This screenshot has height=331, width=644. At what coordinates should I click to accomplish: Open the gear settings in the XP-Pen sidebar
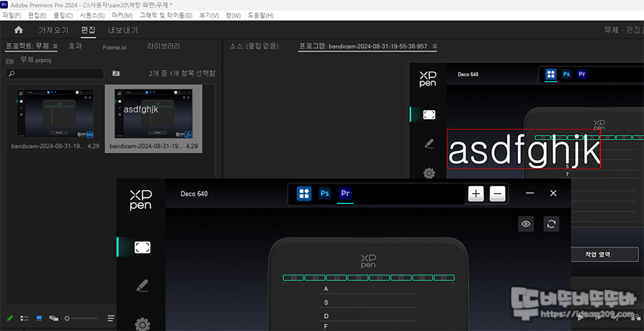coord(142,325)
